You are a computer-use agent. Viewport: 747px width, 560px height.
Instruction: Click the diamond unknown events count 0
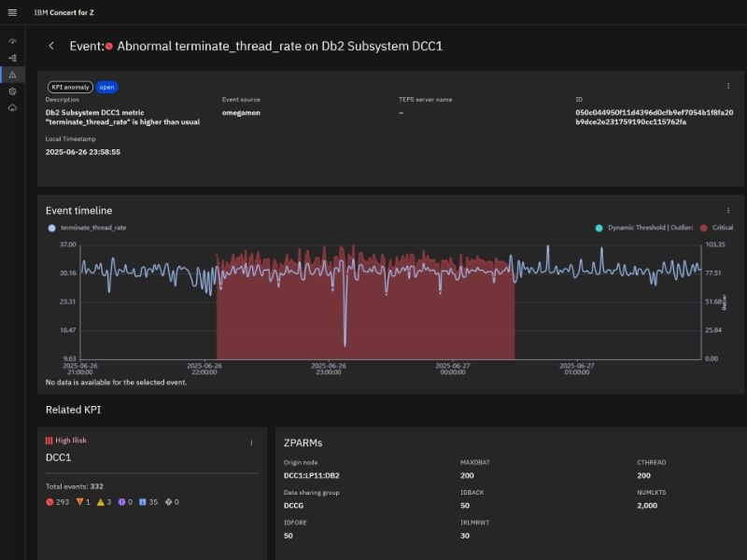(172, 502)
